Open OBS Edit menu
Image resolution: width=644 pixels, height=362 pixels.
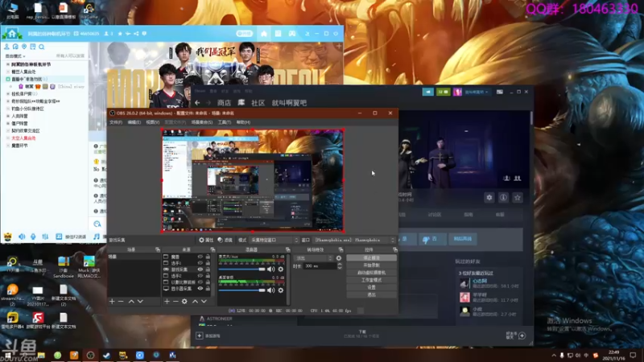click(134, 122)
